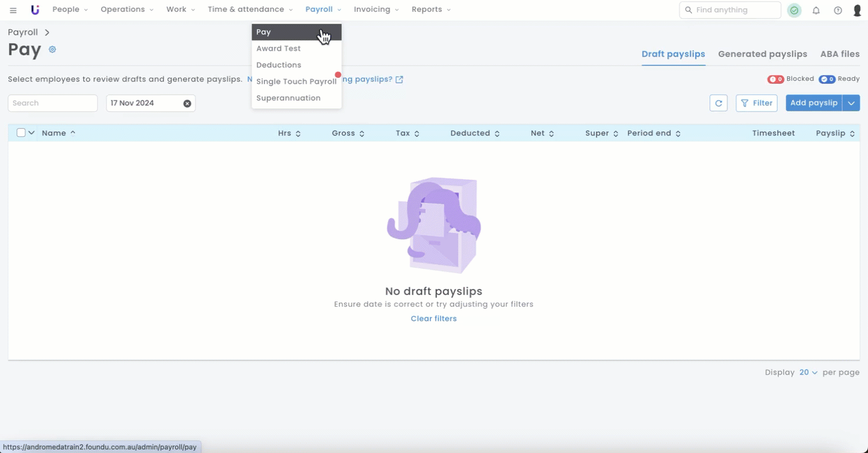
Task: Expand the Add payslip dropdown arrow
Action: pos(851,103)
